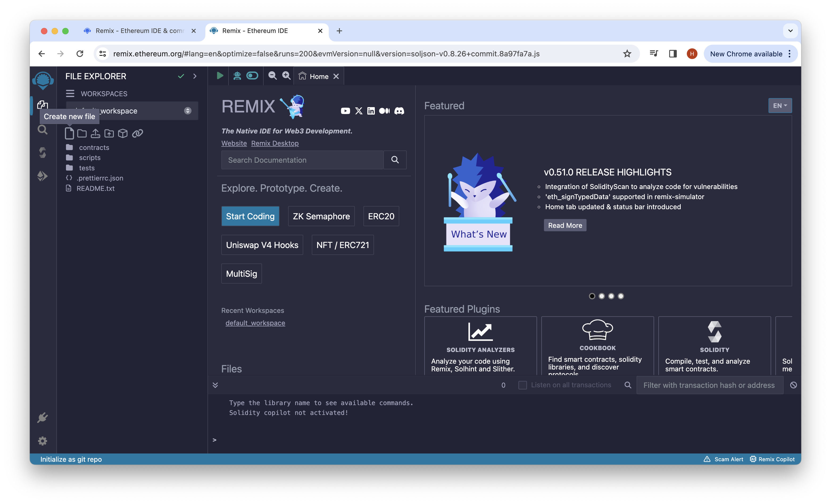Click the Uniswap V4 Hooks button
Screen dimensions: 831x504
262,245
